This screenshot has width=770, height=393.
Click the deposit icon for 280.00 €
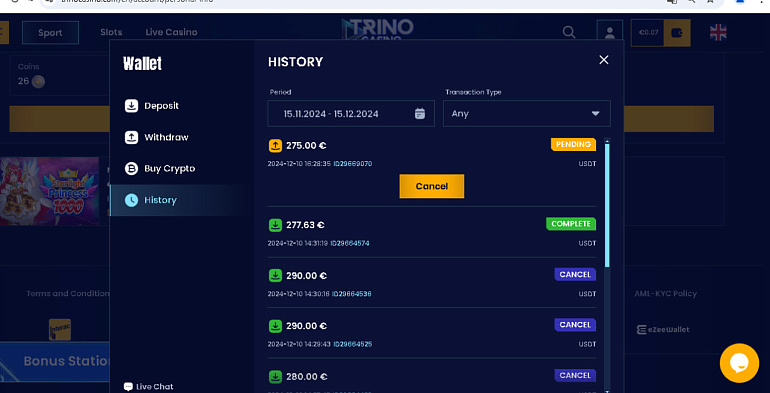click(x=275, y=377)
